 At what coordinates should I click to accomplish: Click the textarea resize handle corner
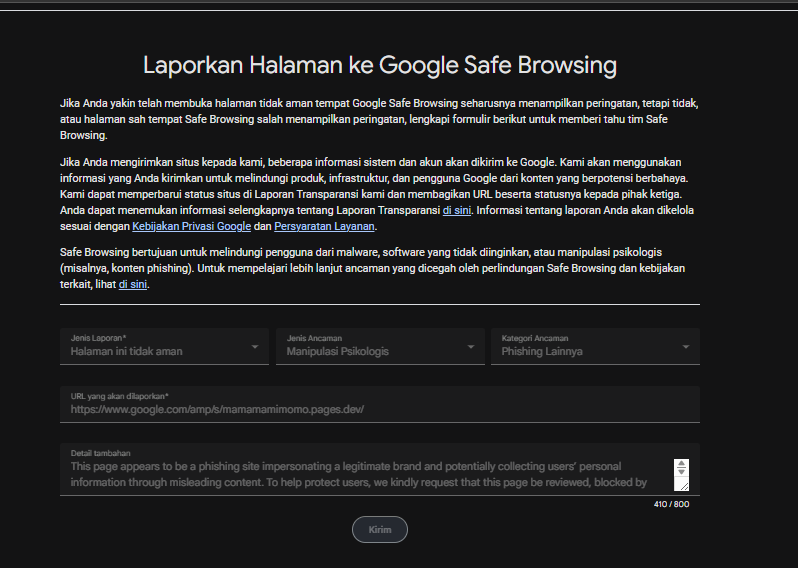point(685,487)
